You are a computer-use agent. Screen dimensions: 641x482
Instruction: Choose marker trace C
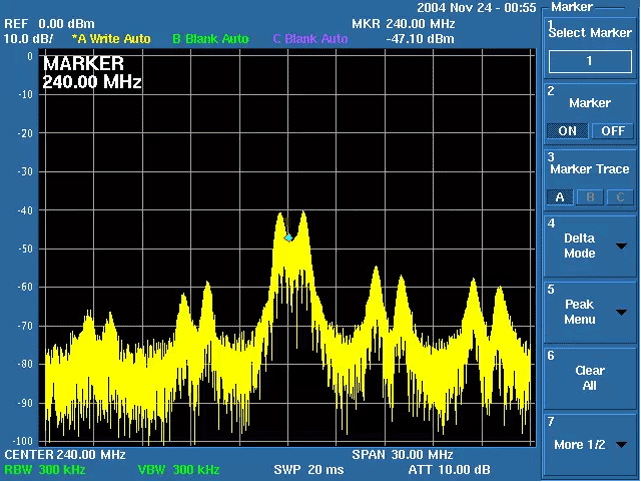tap(620, 197)
